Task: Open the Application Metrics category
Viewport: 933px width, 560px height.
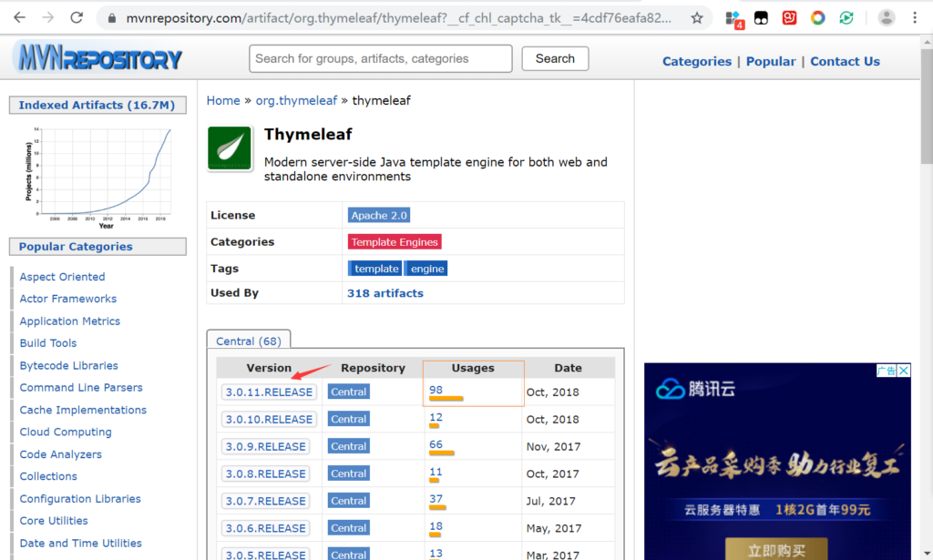Action: 69,321
